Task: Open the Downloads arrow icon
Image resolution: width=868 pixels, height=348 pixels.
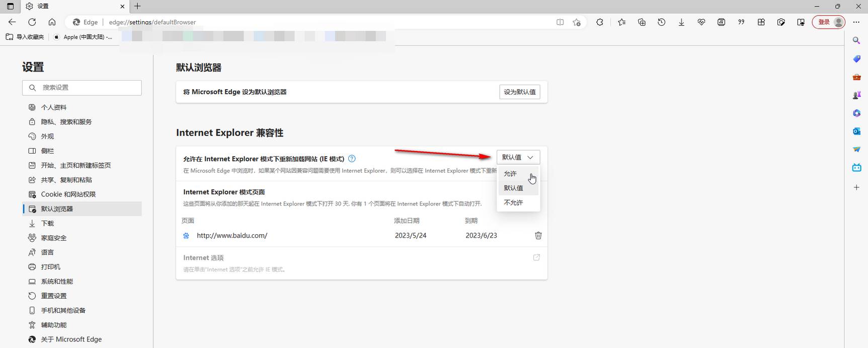Action: click(x=681, y=22)
